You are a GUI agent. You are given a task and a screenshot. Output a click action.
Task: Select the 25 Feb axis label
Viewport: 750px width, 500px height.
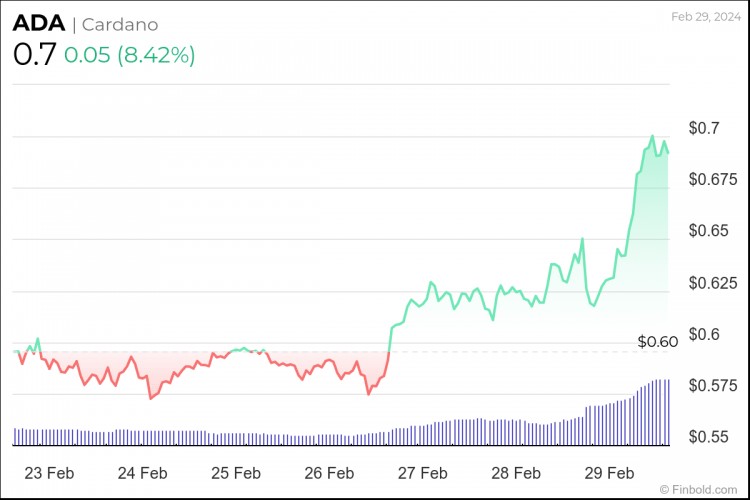coord(236,473)
